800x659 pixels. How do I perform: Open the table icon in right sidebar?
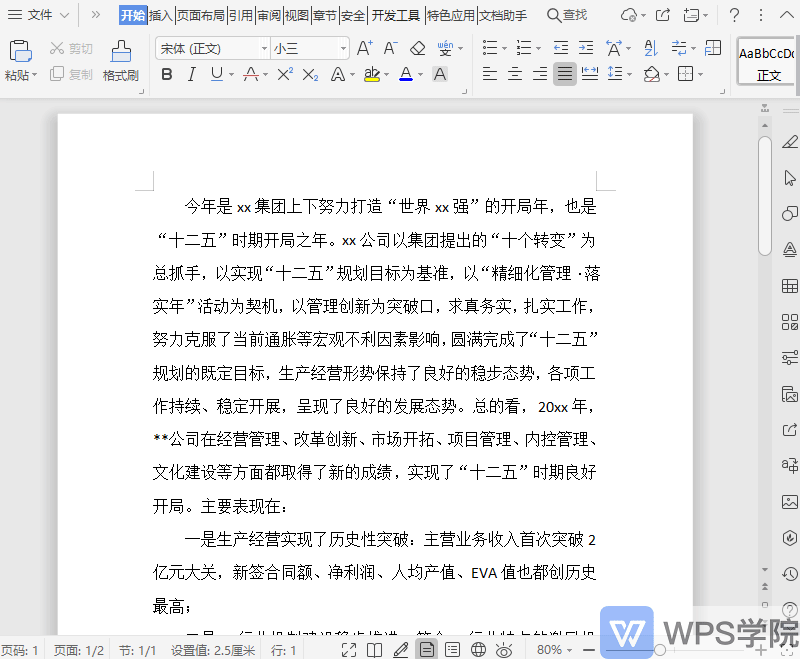pos(790,286)
